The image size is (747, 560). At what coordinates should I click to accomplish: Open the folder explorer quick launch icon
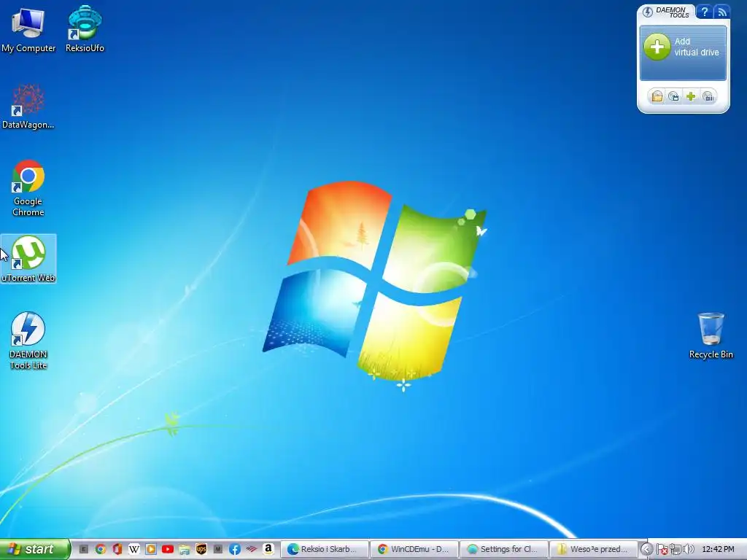[185, 549]
